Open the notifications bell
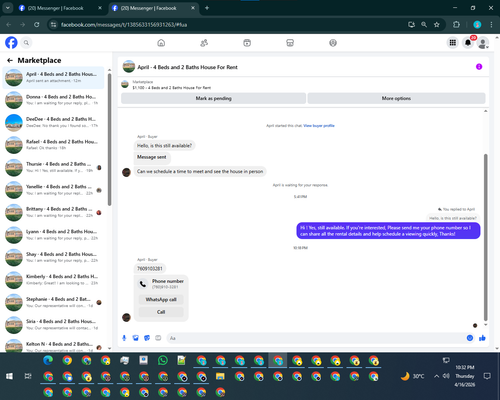Image resolution: width=500 pixels, height=400 pixels. click(x=468, y=43)
